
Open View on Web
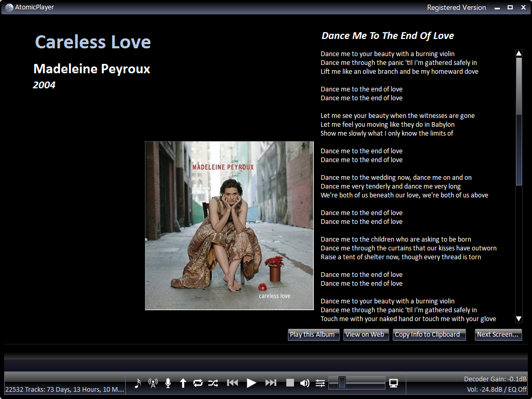coord(366,335)
